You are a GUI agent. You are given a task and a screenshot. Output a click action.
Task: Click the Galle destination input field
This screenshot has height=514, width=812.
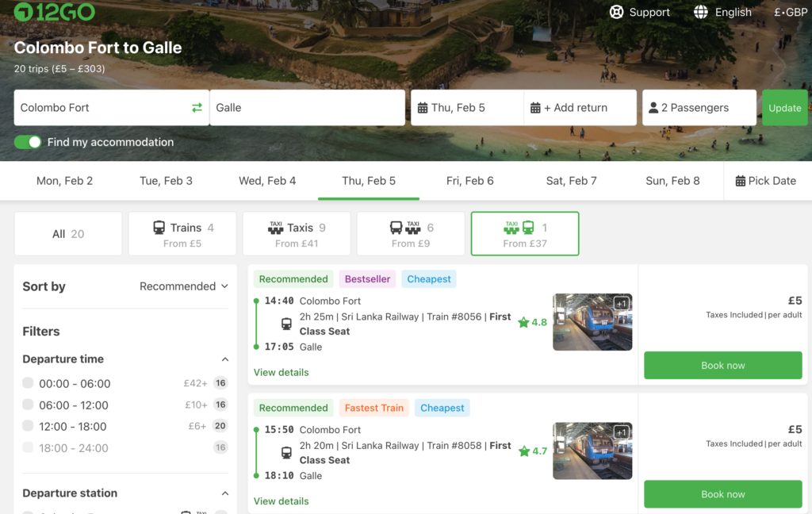click(307, 108)
